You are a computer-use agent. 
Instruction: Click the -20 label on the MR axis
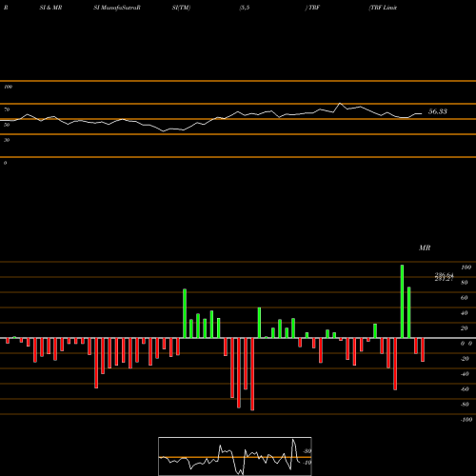(x=465, y=359)
